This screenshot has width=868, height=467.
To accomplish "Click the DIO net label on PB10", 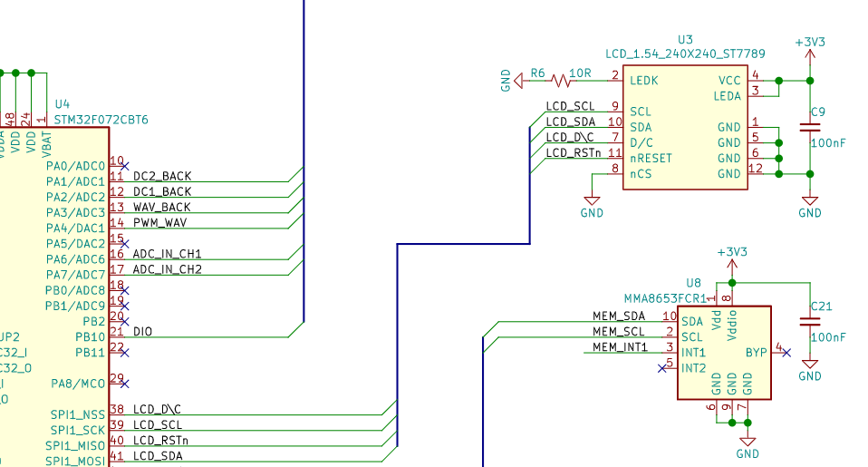I will tap(143, 332).
